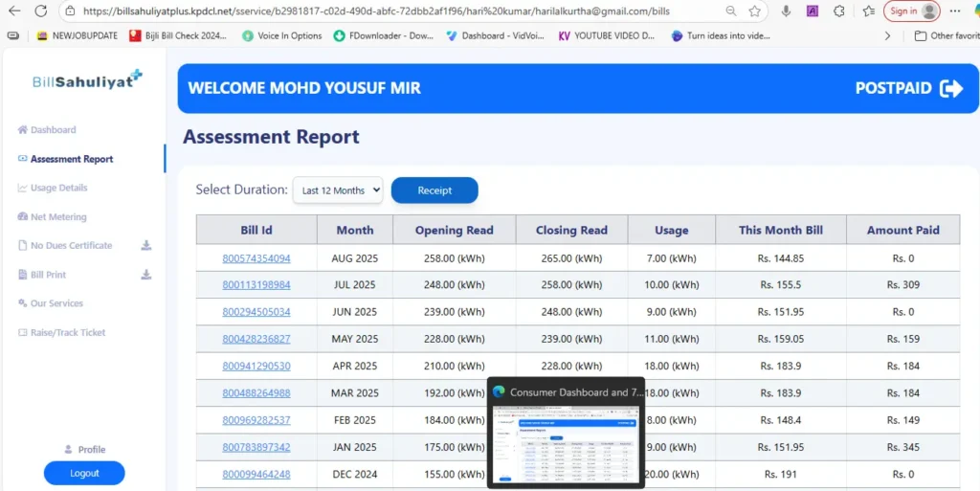This screenshot has height=491, width=980.
Task: Click the Consumer Dashboard window preview thumbnail
Action: 565,444
